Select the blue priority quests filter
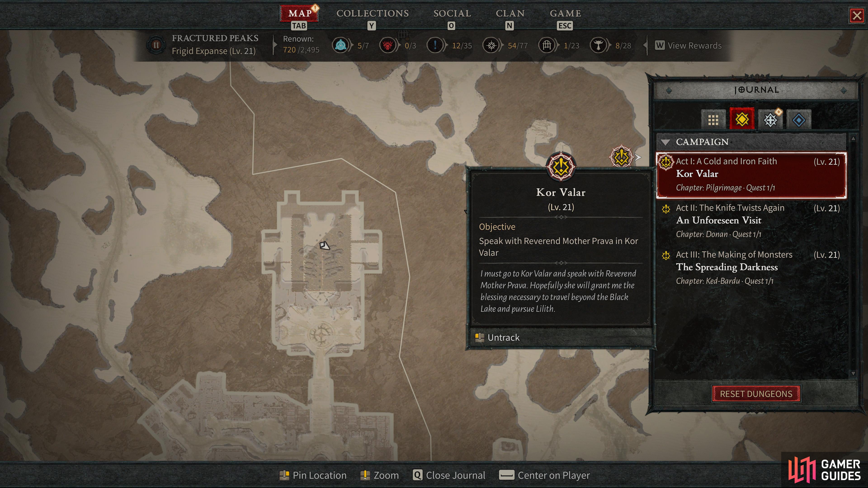This screenshot has height=488, width=868. pos(799,120)
